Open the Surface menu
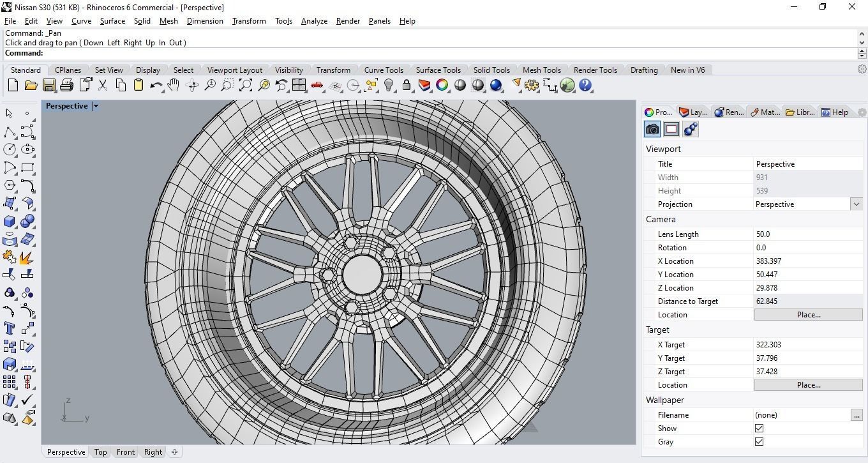 coord(112,20)
